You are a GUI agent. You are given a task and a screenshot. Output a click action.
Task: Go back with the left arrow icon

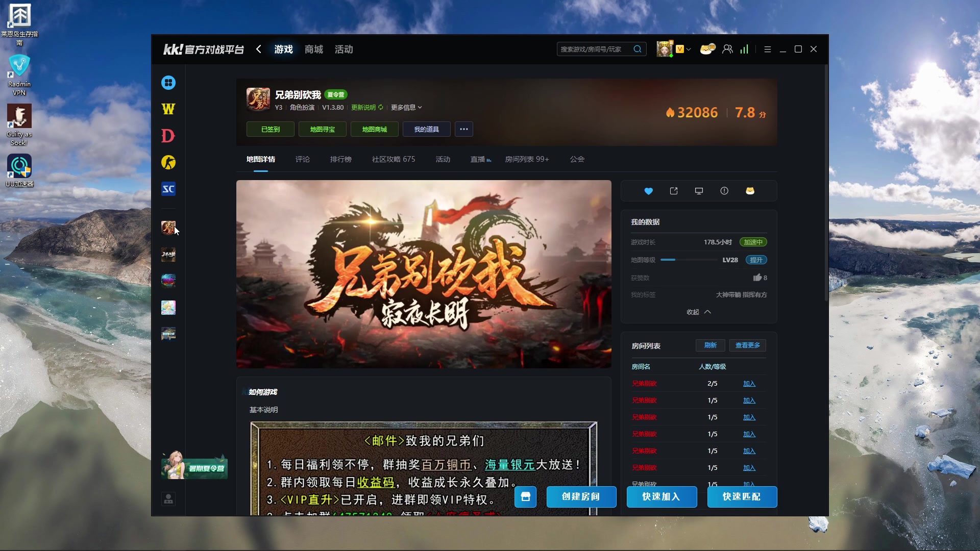point(259,49)
